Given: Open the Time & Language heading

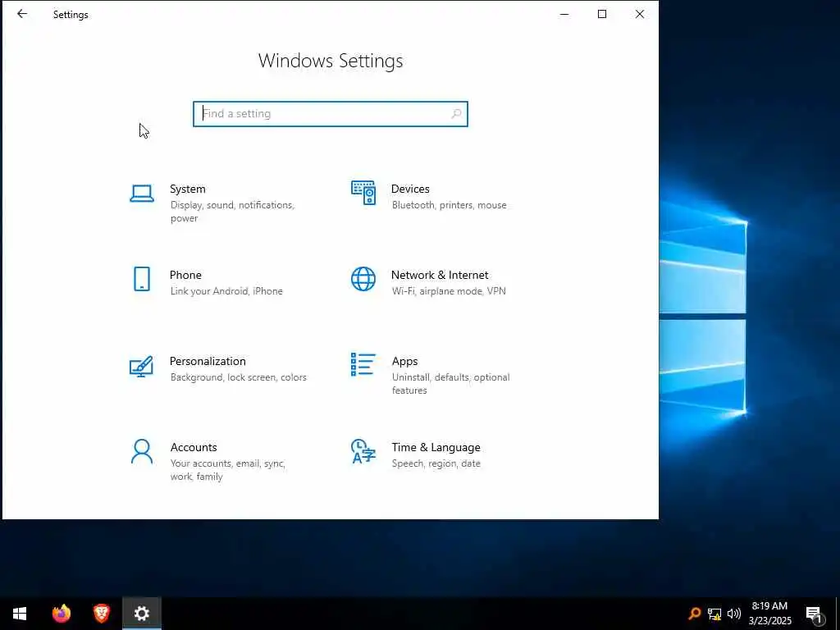Looking at the screenshot, I should pos(436,447).
